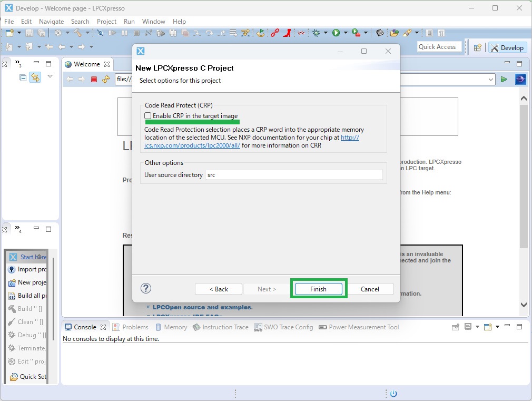The image size is (532, 401).
Task: Click Link with Editor icon in left panel
Action: click(35, 77)
